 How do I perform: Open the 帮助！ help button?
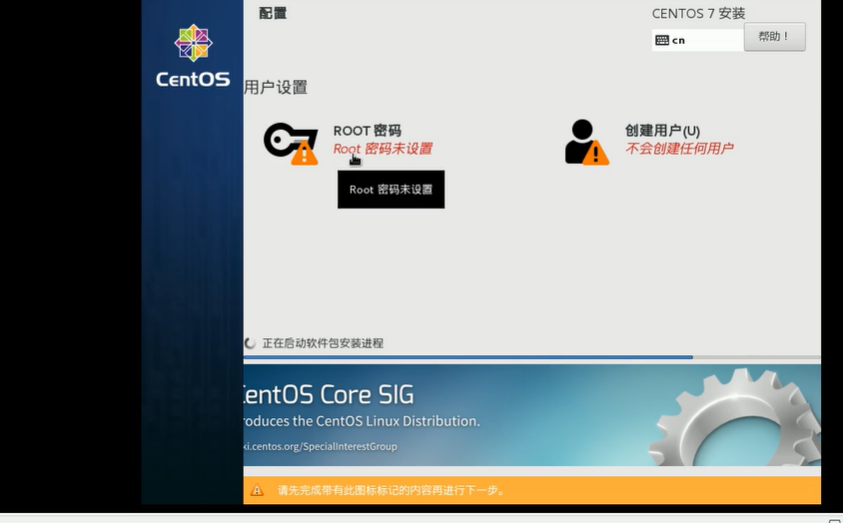(x=774, y=37)
